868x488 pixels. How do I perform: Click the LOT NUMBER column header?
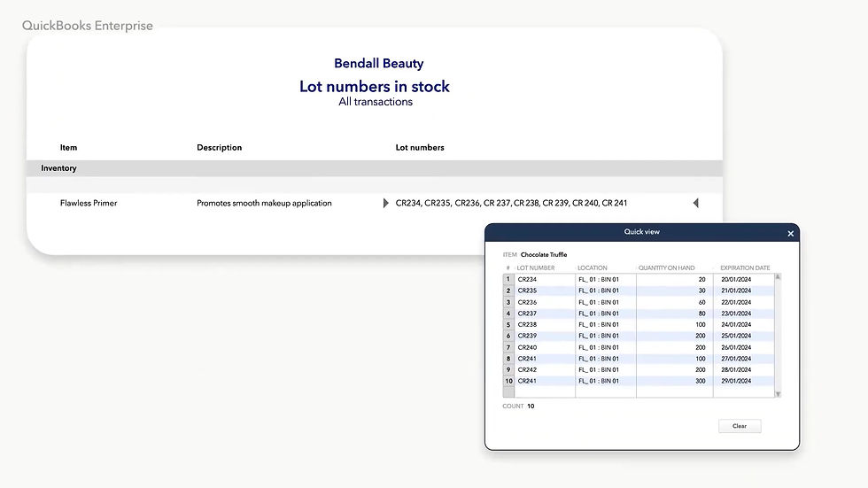(x=536, y=267)
